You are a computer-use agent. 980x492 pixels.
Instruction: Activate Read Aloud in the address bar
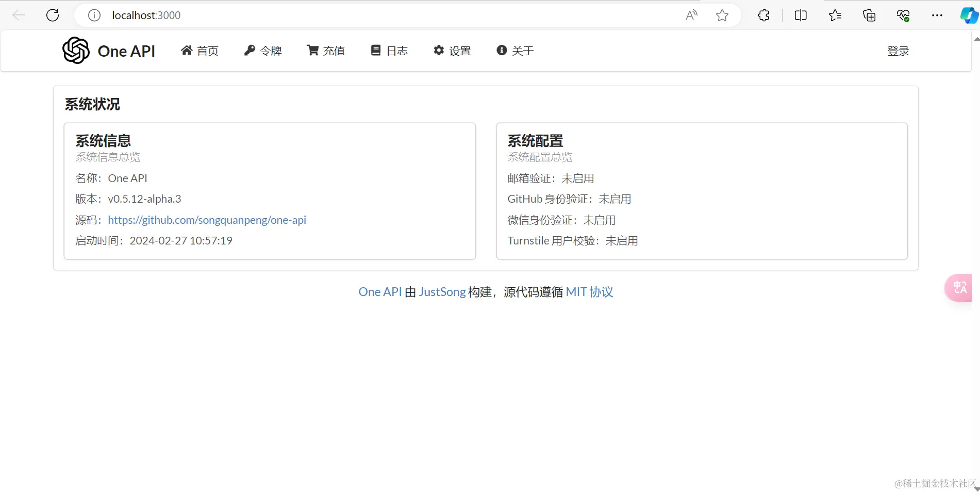(x=691, y=15)
